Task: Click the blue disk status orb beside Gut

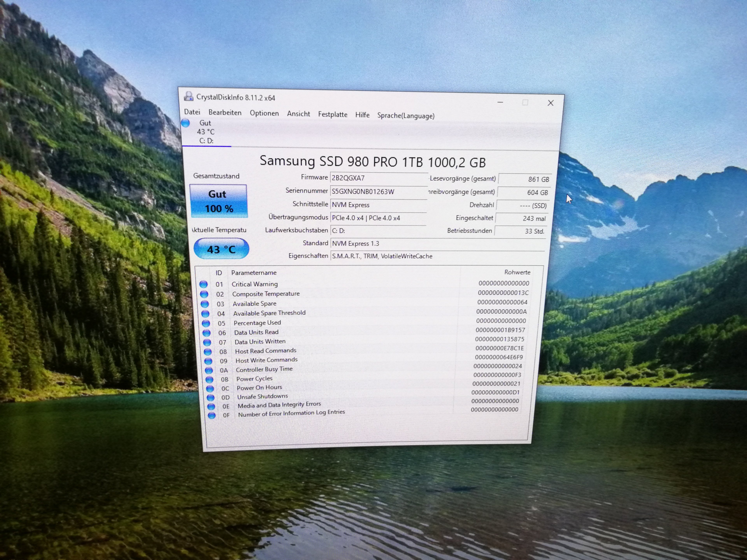Action: tap(185, 123)
